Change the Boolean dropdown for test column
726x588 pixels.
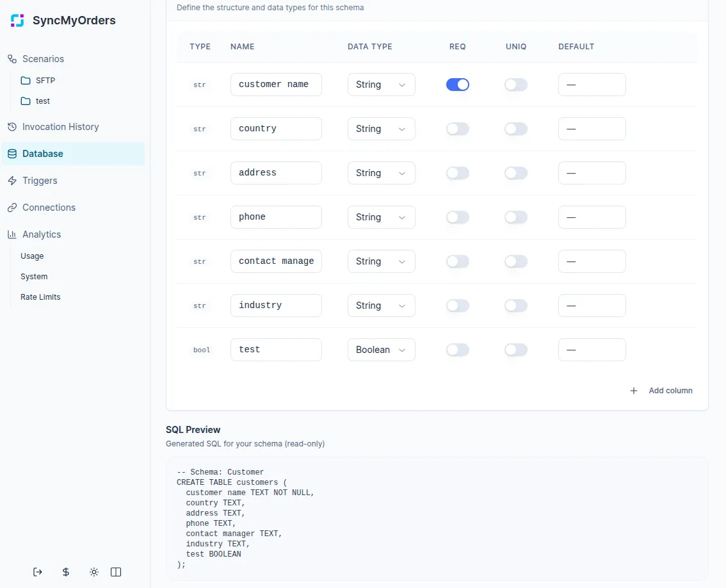(381, 350)
